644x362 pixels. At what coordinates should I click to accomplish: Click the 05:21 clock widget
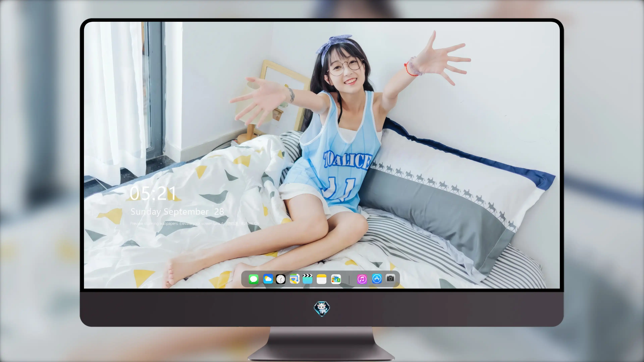[x=153, y=193]
